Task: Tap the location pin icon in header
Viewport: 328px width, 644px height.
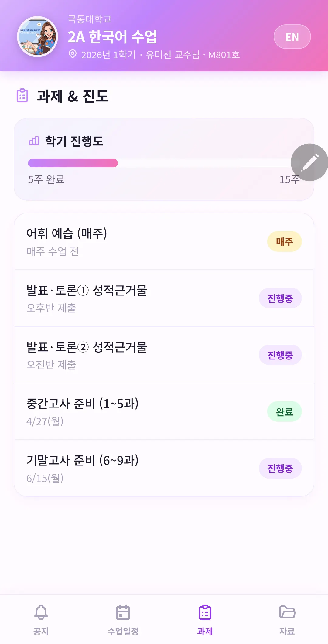Action: 73,54
